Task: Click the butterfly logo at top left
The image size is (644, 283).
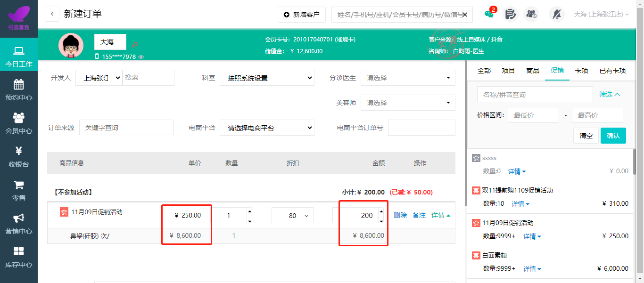Action: click(19, 14)
